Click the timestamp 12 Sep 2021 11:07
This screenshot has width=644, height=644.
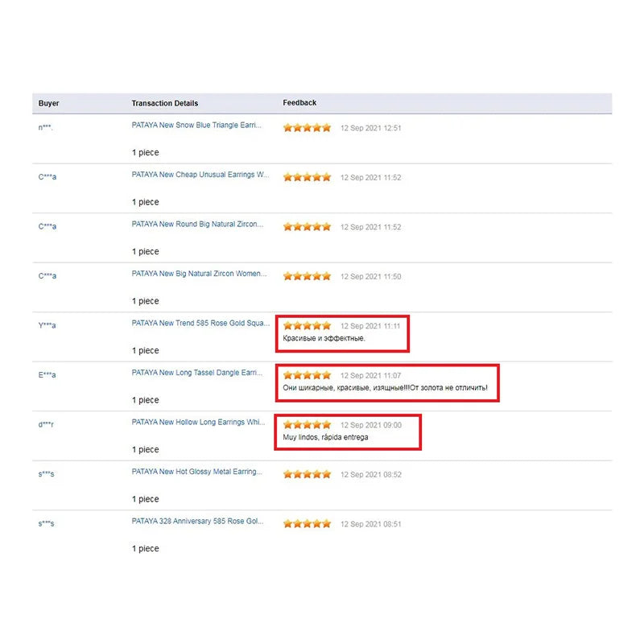point(370,376)
